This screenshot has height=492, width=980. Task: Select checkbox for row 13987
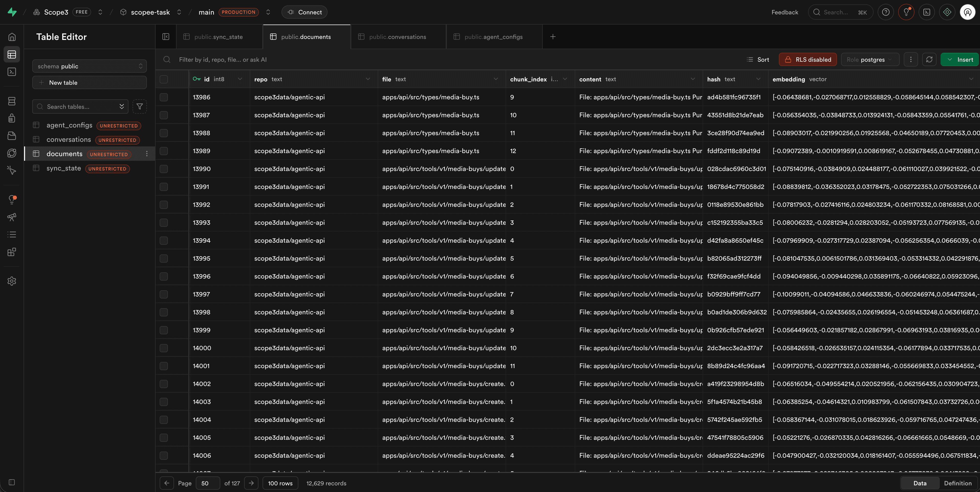tap(164, 115)
